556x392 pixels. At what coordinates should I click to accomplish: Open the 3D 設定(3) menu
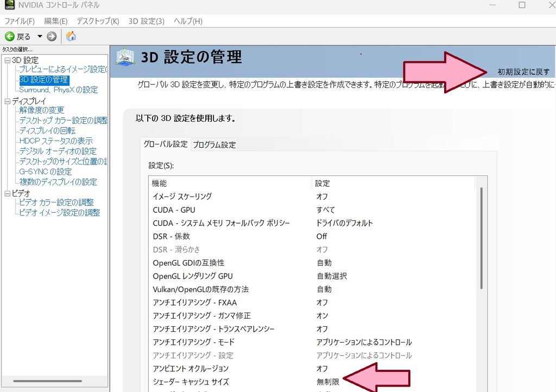coord(147,21)
